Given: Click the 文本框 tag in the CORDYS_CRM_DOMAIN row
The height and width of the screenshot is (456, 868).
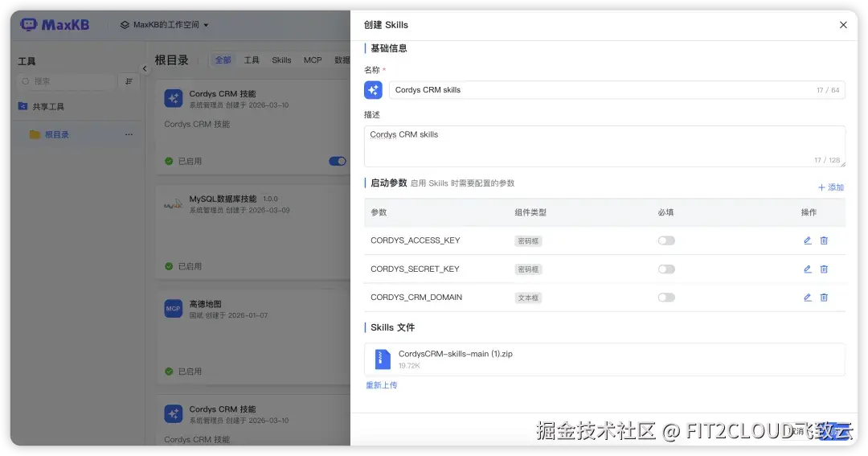Looking at the screenshot, I should tap(528, 298).
